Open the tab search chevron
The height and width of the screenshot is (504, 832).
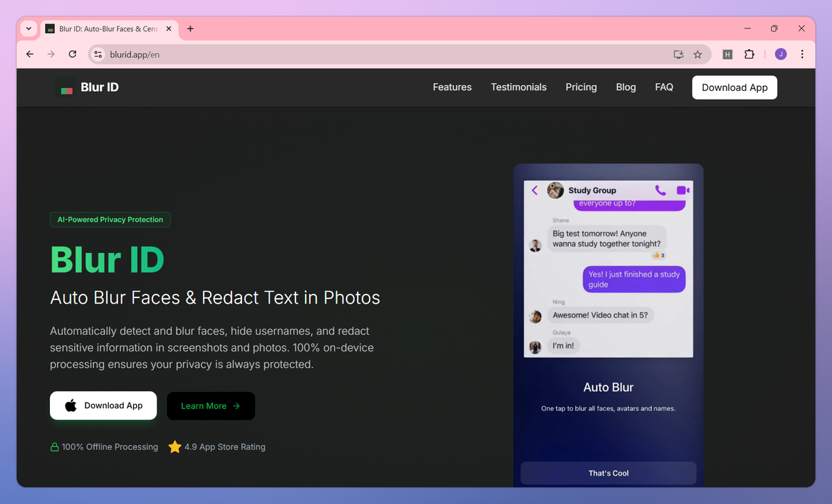click(28, 28)
